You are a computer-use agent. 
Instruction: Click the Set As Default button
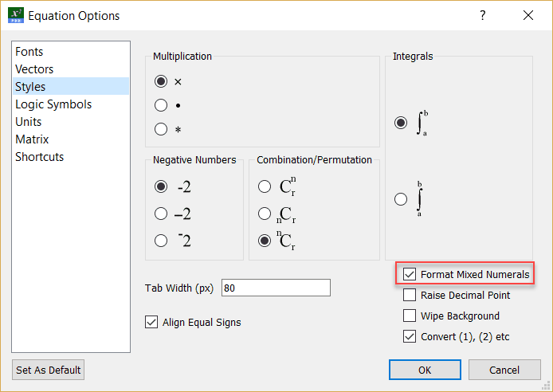point(49,370)
